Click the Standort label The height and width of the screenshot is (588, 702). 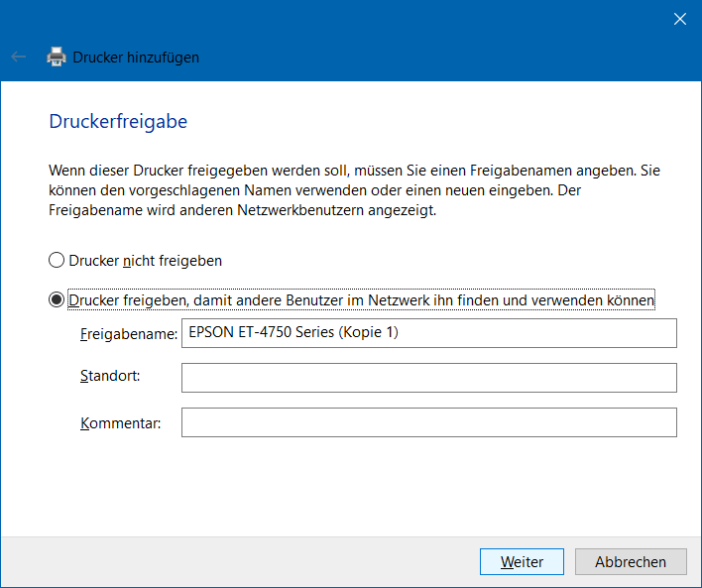[110, 376]
